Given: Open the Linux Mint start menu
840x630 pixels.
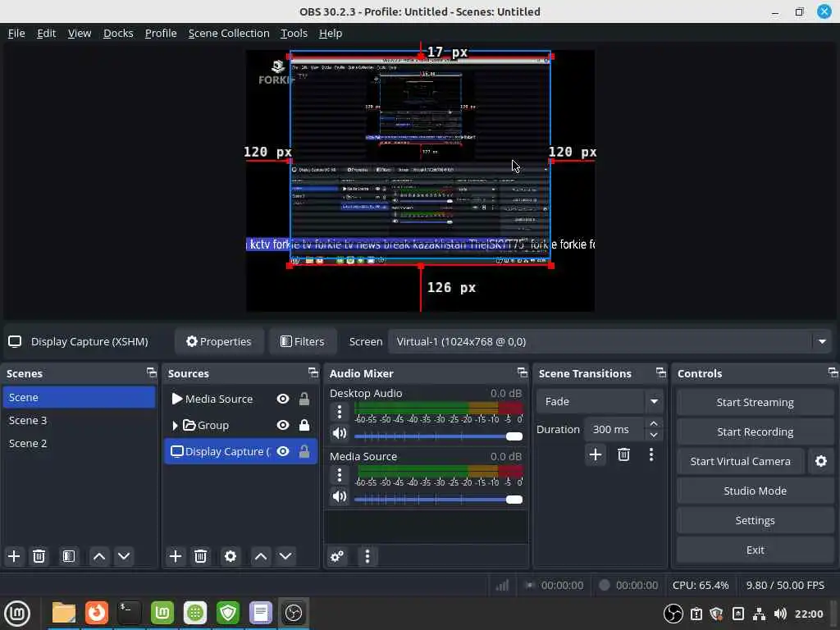Looking at the screenshot, I should 17,613.
